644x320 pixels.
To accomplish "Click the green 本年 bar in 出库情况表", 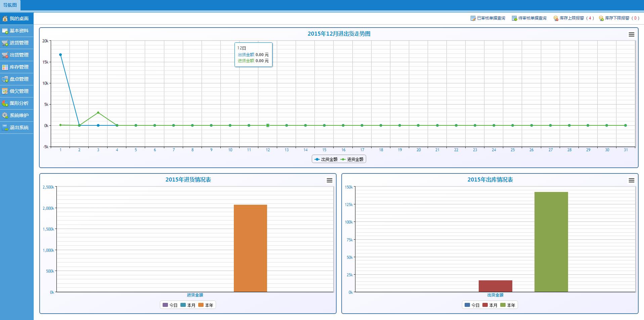I will tap(551, 241).
